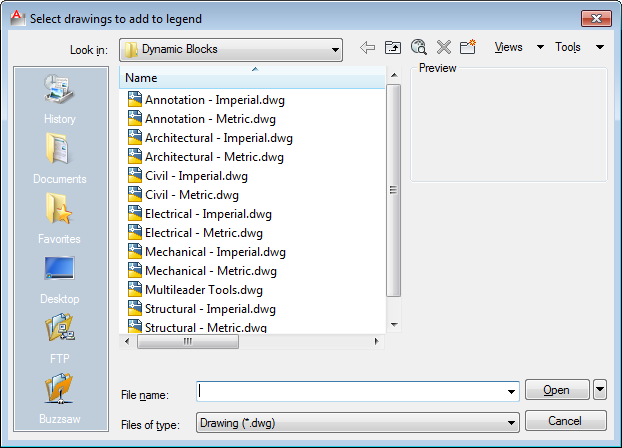
Task: Open Documents in the places sidebar
Action: 60,159
